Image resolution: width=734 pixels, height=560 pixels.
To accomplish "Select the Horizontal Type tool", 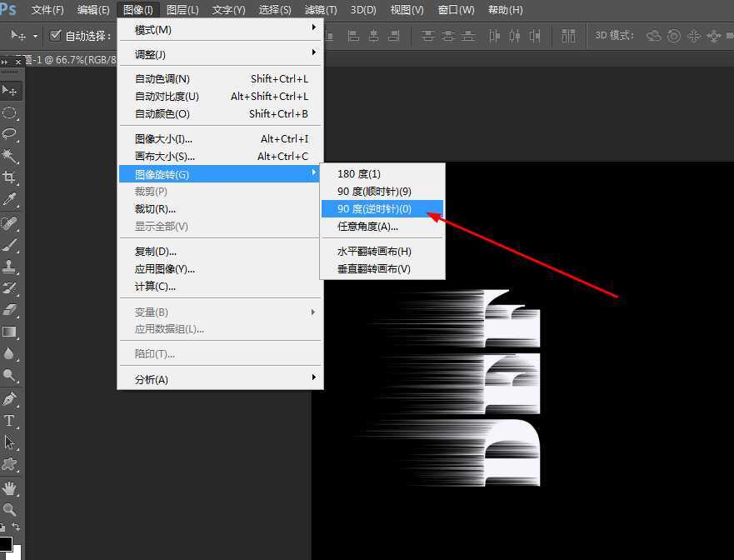I will (x=10, y=422).
